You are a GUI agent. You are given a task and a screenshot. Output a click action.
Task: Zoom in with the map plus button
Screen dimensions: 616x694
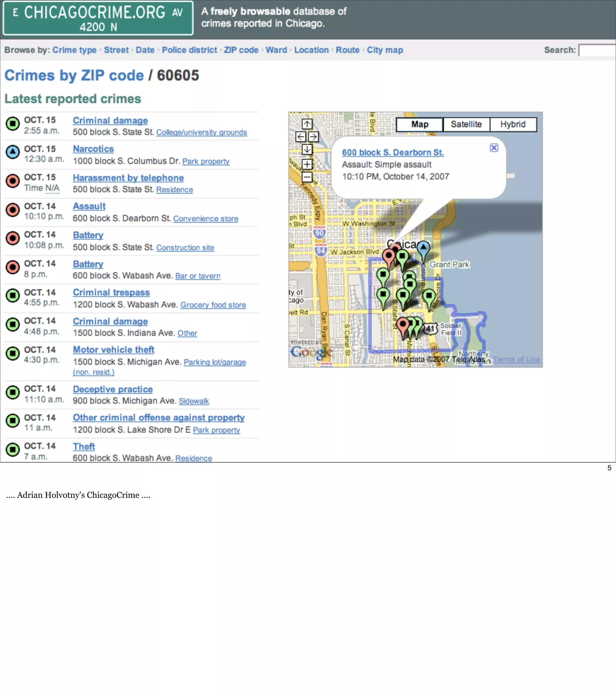pos(307,164)
